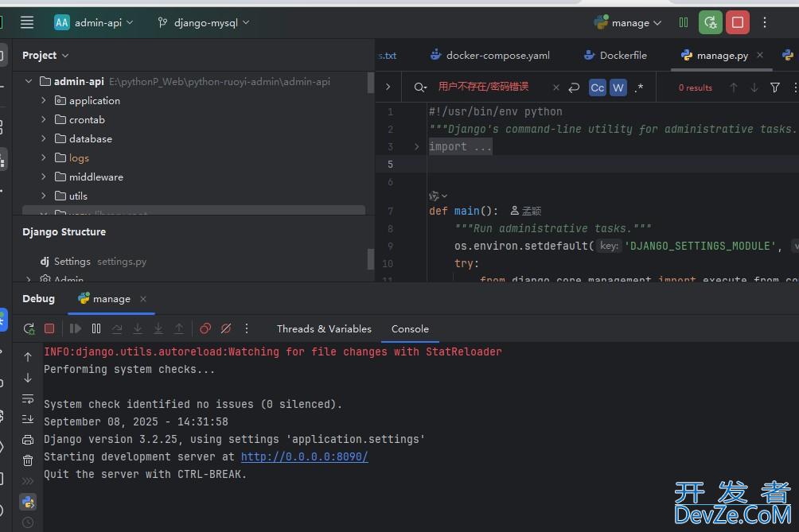Viewport: 799px width, 532px height.
Task: Click the search results filter icon
Action: [x=775, y=87]
